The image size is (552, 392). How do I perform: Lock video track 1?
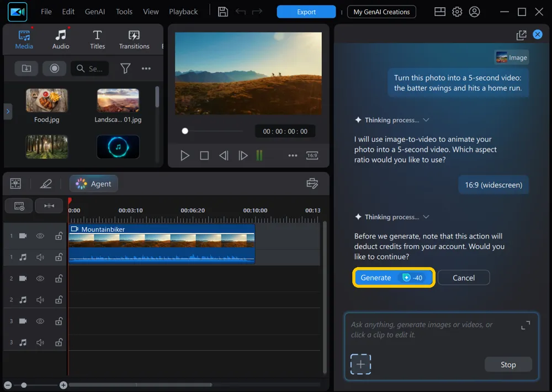pyautogui.click(x=59, y=236)
